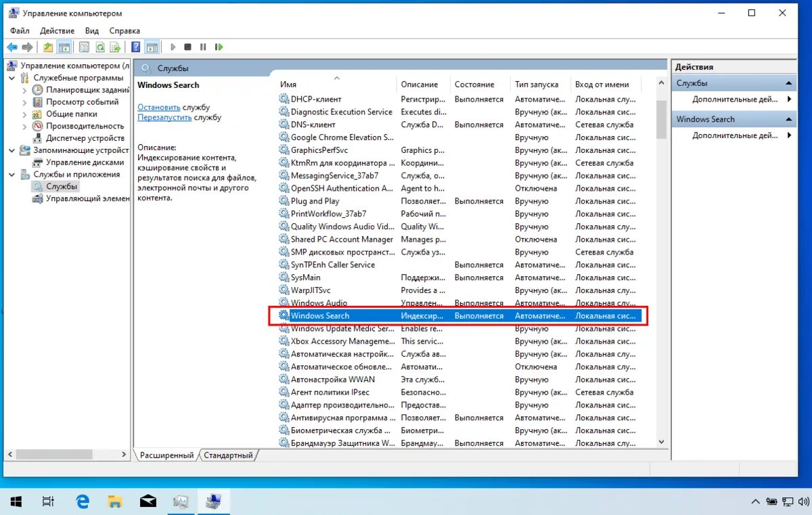Select Службы in the tree
The image size is (812, 515).
tap(62, 186)
